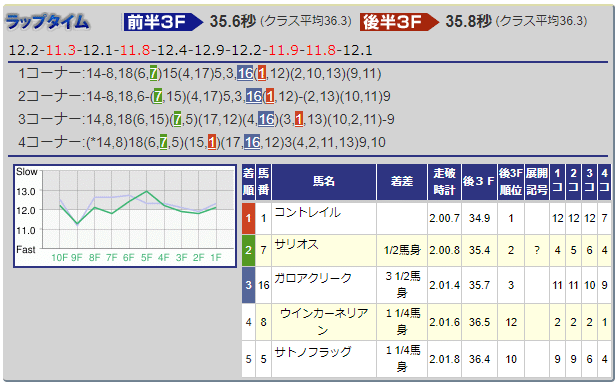Open horse name サリオス
The height and width of the screenshot is (384, 616).
[296, 245]
